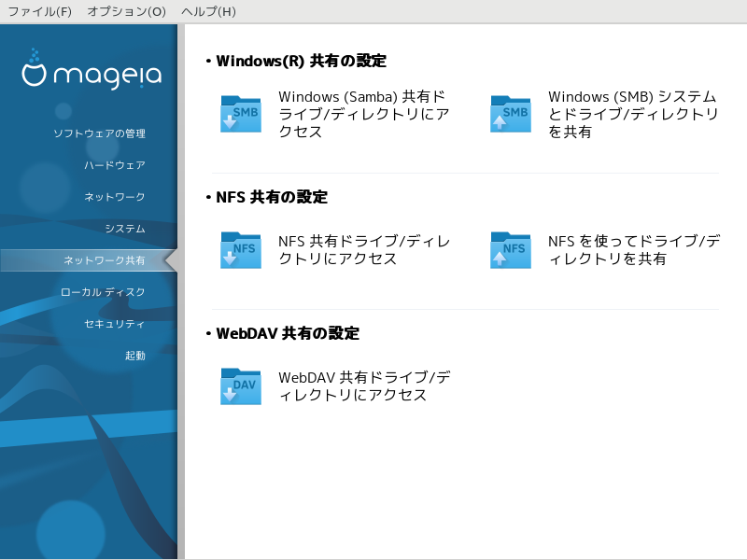
Task: Open NFS を使ってドライブ/ディレクトリを共有 link
Action: pyautogui.click(x=634, y=250)
